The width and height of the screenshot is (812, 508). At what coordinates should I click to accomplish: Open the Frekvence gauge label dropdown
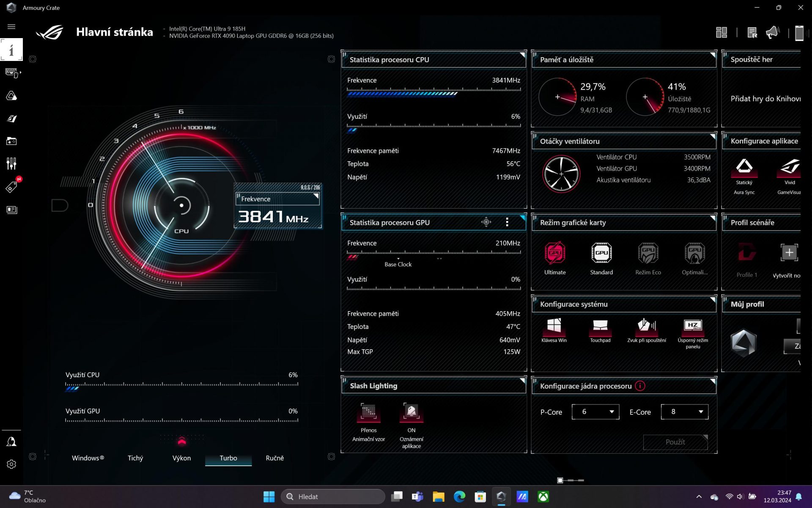277,199
